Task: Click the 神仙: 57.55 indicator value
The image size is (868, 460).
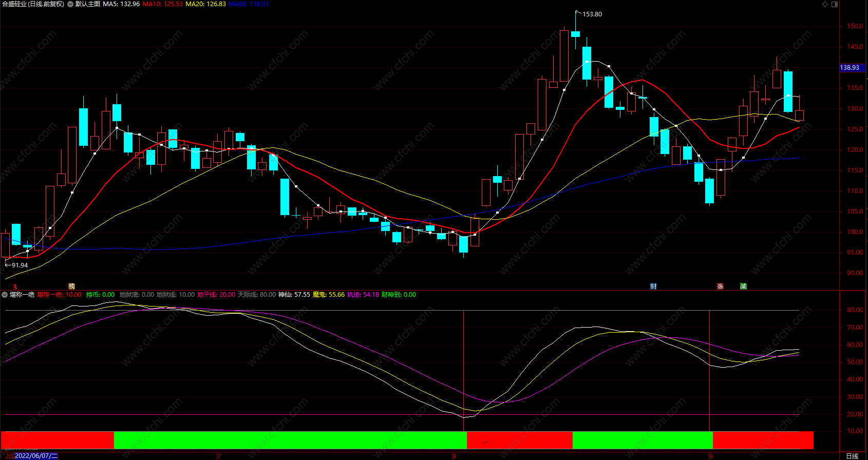Action: 294,295
